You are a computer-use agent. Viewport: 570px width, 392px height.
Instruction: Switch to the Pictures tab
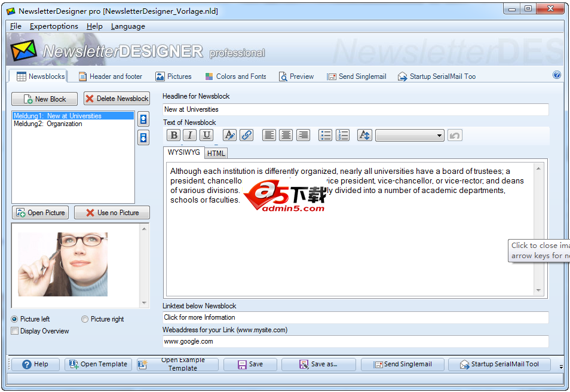click(173, 76)
